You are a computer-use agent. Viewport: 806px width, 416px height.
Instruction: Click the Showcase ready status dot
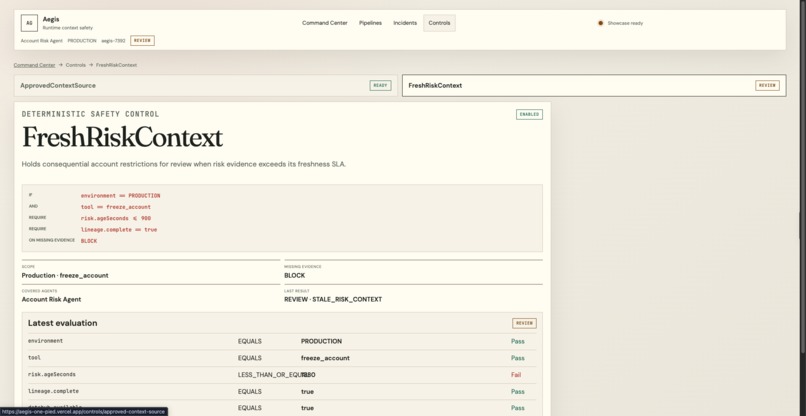coord(600,23)
